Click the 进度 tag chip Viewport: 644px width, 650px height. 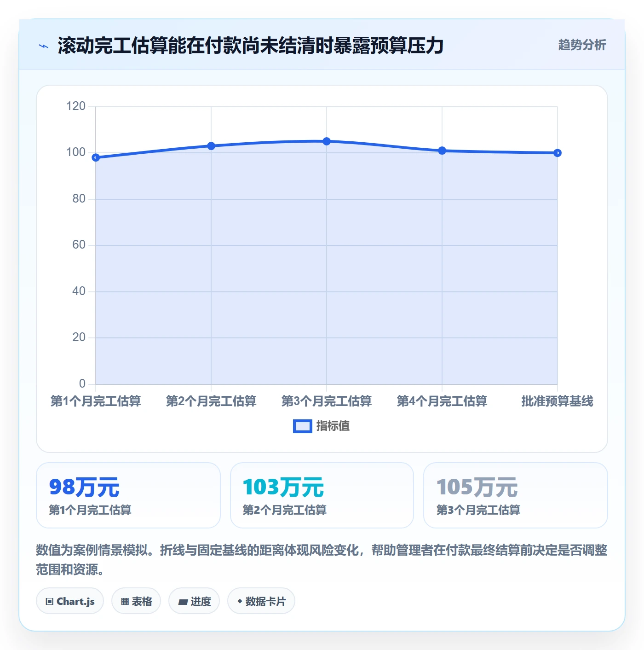coord(194,601)
